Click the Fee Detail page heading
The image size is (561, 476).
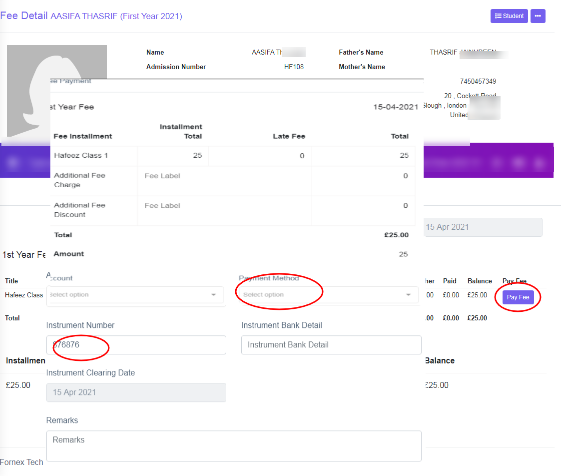tap(24, 16)
